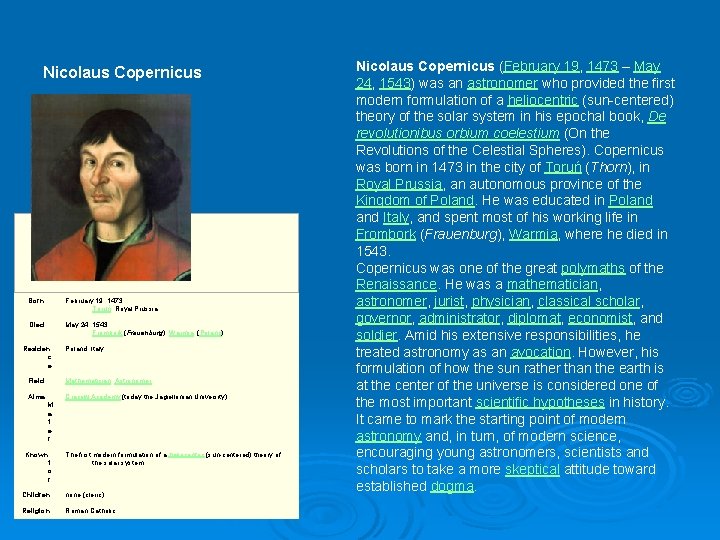720x540 pixels.
Task: Open the 'Mathematician' link in the infobox Field row
Action: point(88,381)
